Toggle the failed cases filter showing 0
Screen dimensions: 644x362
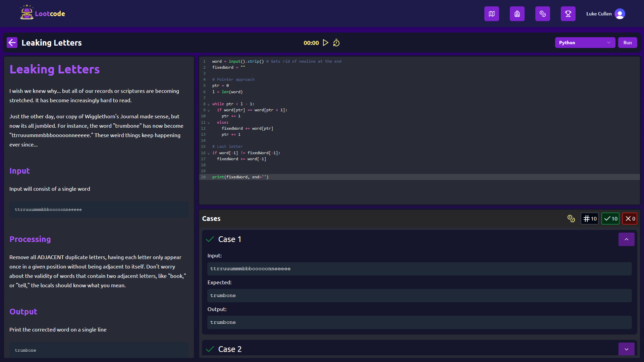630,219
